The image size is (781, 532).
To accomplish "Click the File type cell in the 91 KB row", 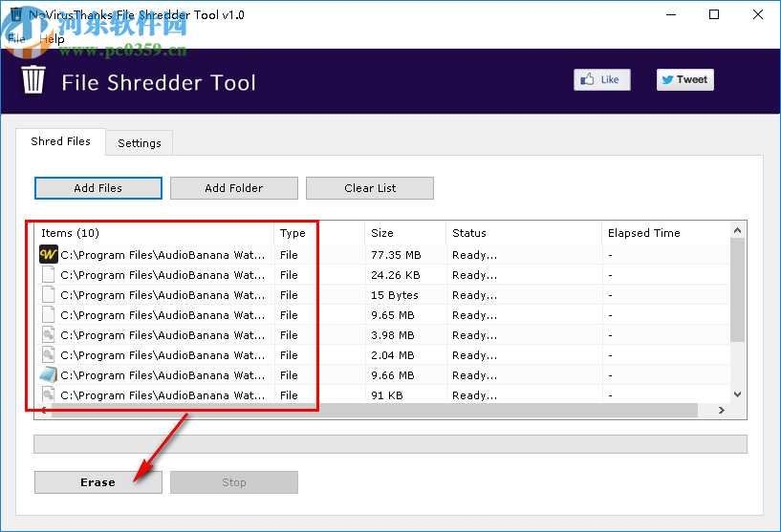I will tap(289, 395).
